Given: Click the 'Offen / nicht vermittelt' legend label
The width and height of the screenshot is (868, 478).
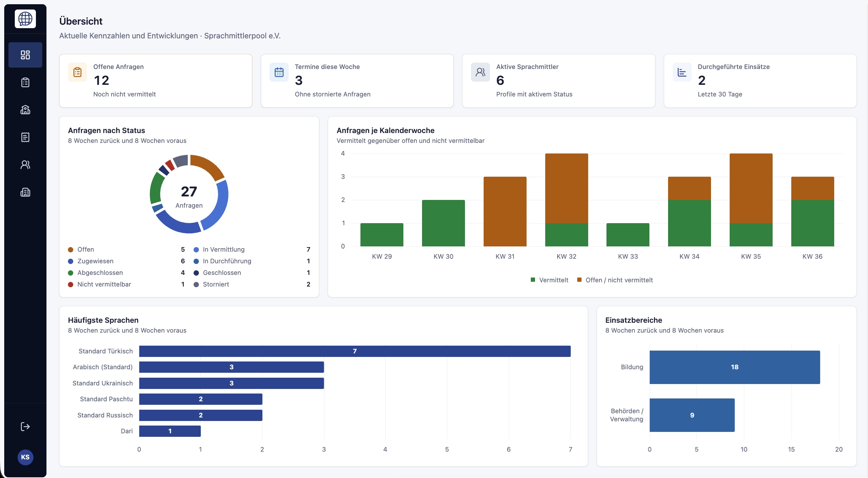Looking at the screenshot, I should (619, 280).
